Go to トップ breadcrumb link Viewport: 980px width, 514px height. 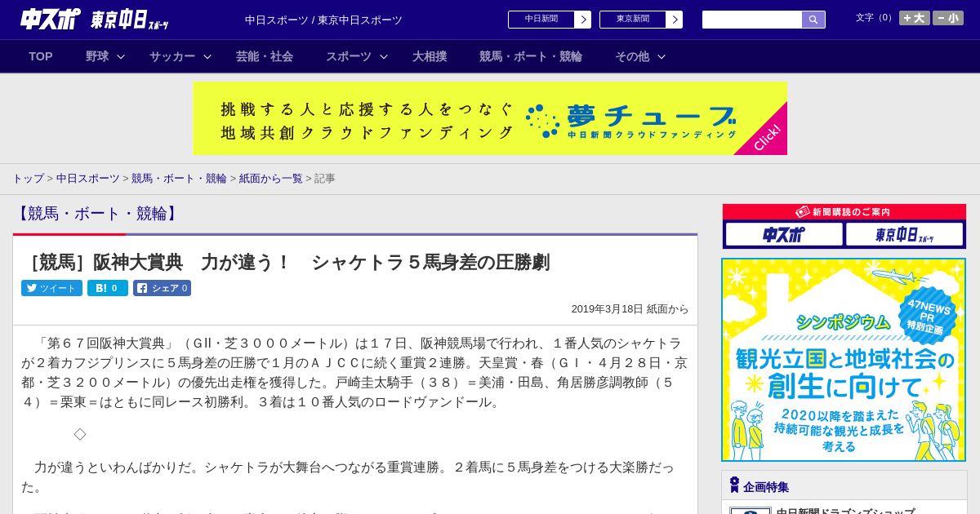[28, 178]
